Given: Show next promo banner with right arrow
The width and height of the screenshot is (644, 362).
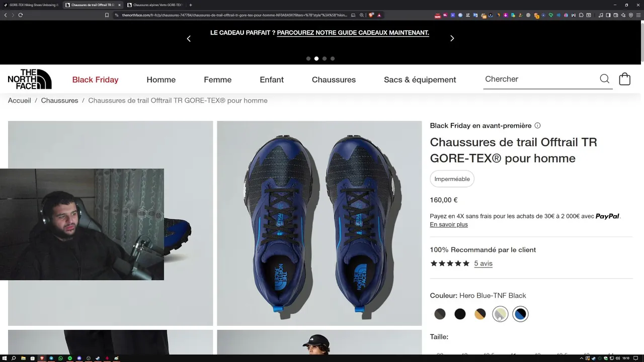Looking at the screenshot, I should point(452,38).
